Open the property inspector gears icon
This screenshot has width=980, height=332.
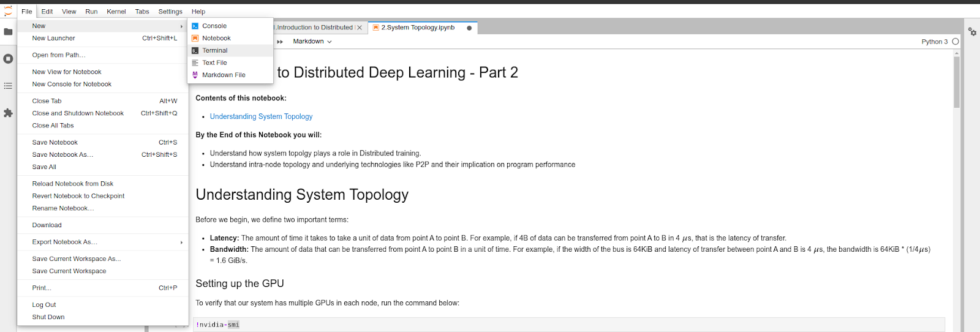click(x=972, y=32)
